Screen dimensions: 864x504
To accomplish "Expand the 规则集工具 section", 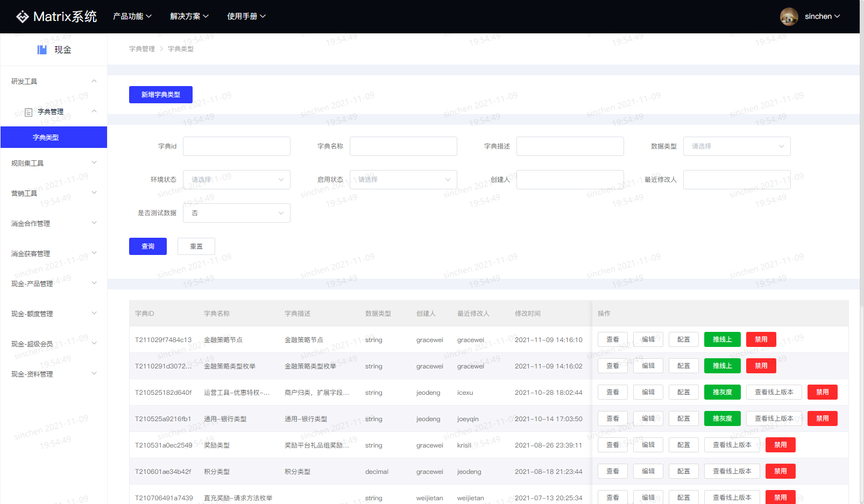I will [54, 163].
